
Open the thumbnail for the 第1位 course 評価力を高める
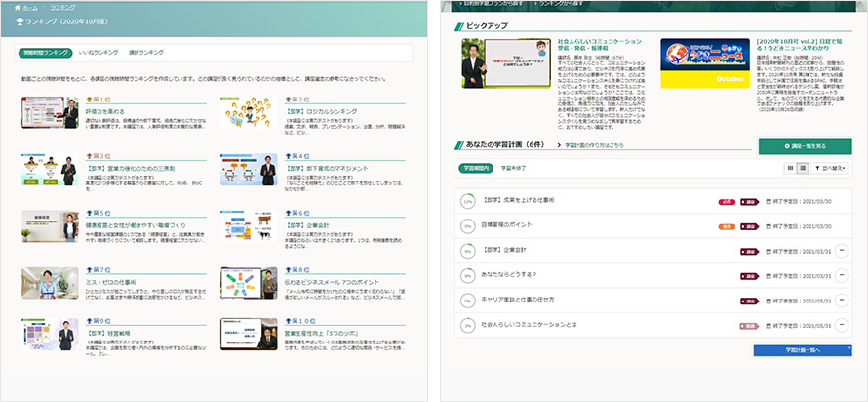coord(50,112)
